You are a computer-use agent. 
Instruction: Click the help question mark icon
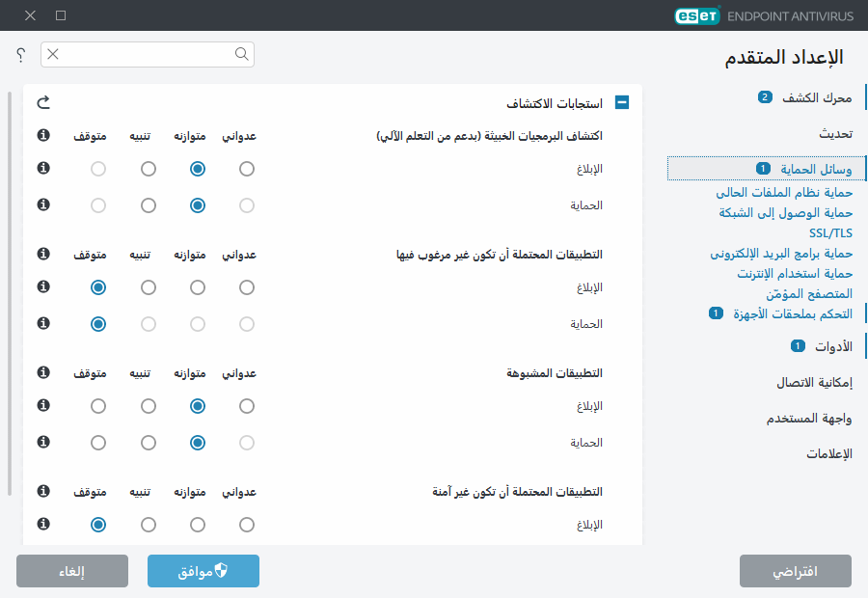(x=20, y=55)
